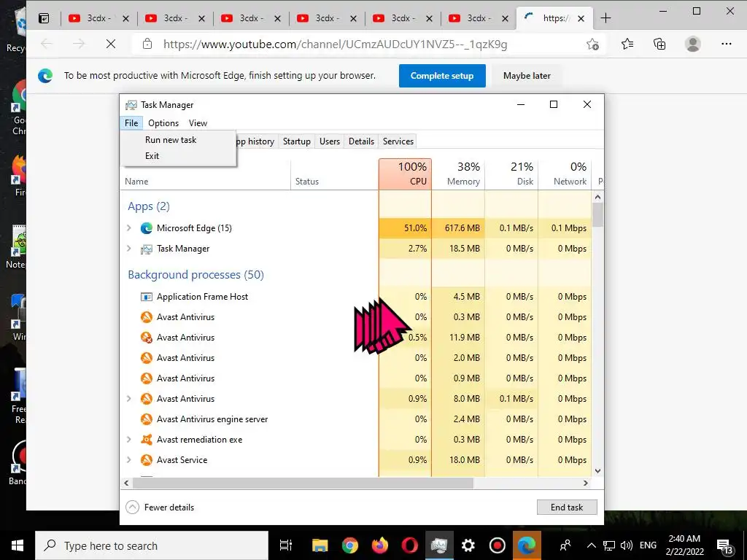Open Edge Collections icon
The height and width of the screenshot is (560, 747).
[x=659, y=44]
